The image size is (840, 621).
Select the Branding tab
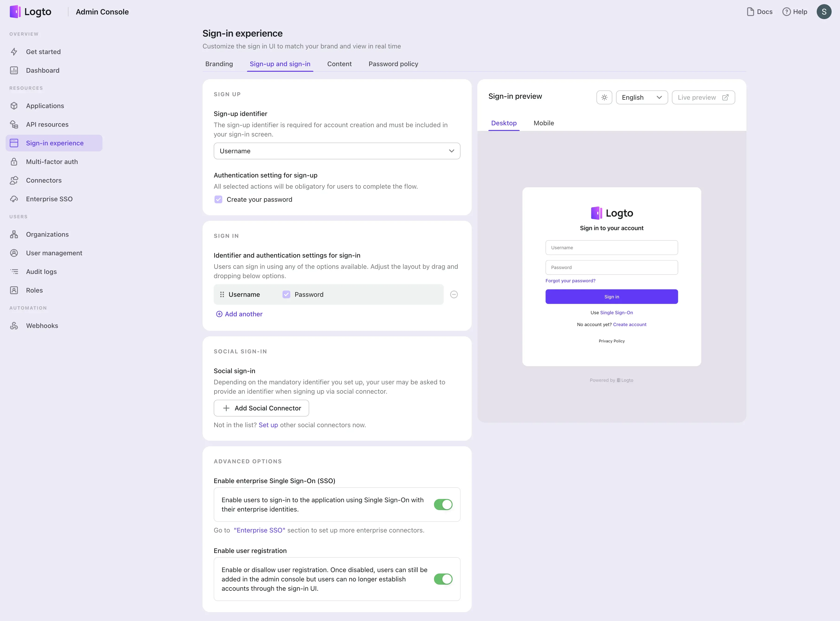219,64
